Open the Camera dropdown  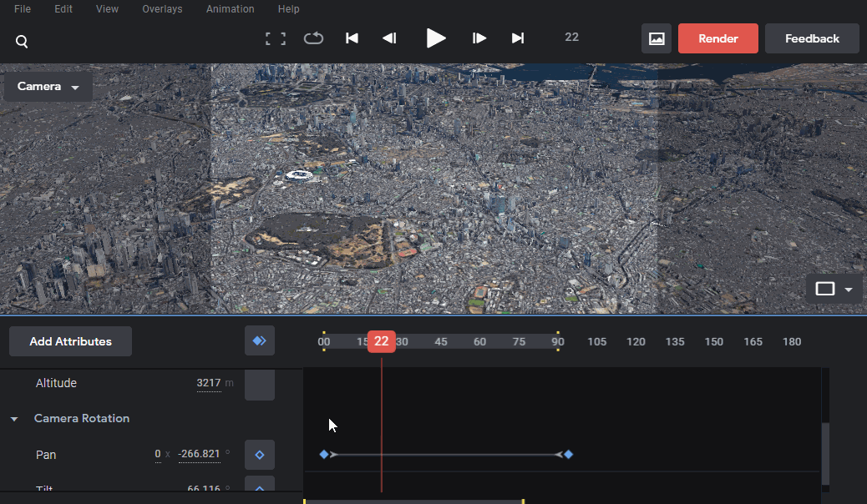(48, 87)
